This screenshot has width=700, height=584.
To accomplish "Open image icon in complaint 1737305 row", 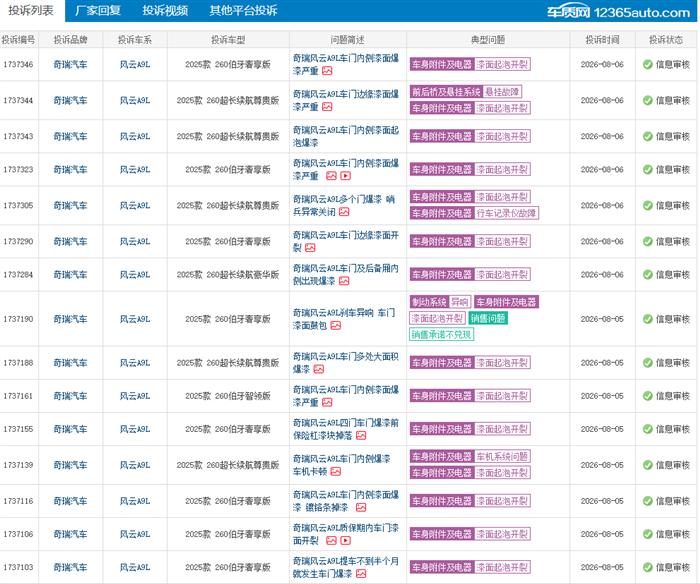I will (x=344, y=212).
